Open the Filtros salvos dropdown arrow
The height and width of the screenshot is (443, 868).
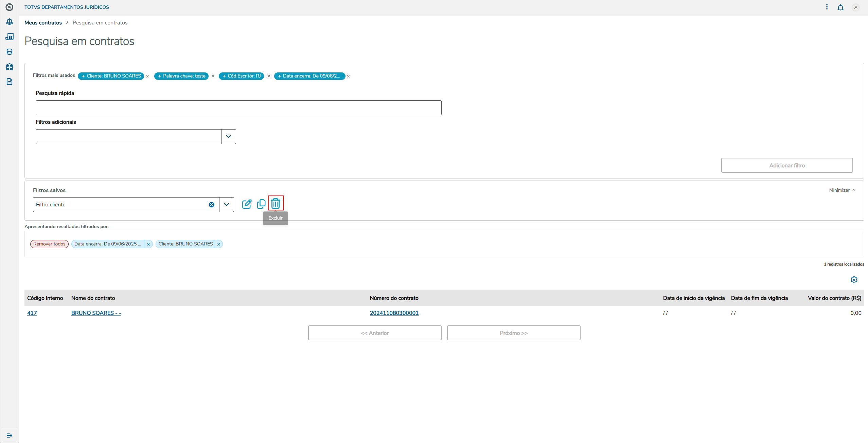[x=226, y=205]
